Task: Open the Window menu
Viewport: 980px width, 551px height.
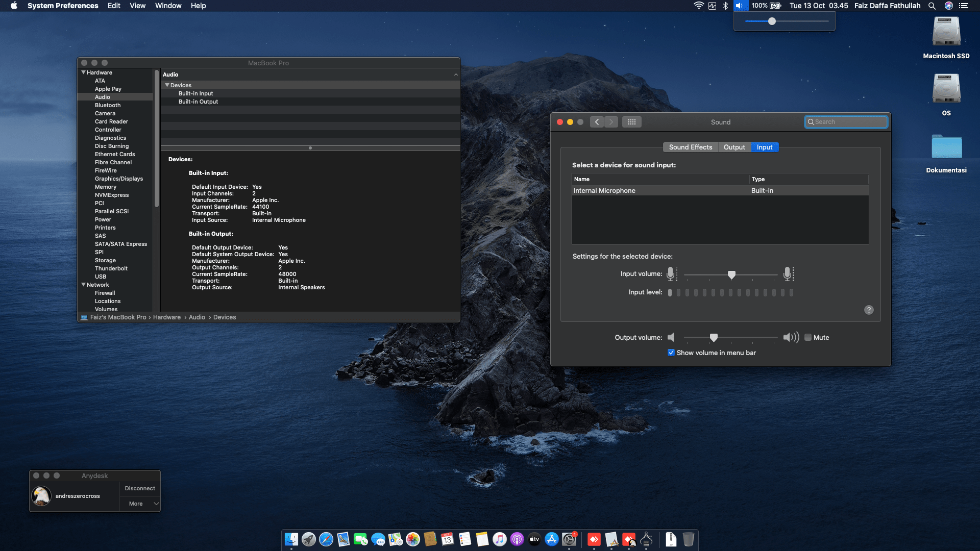Action: point(168,6)
